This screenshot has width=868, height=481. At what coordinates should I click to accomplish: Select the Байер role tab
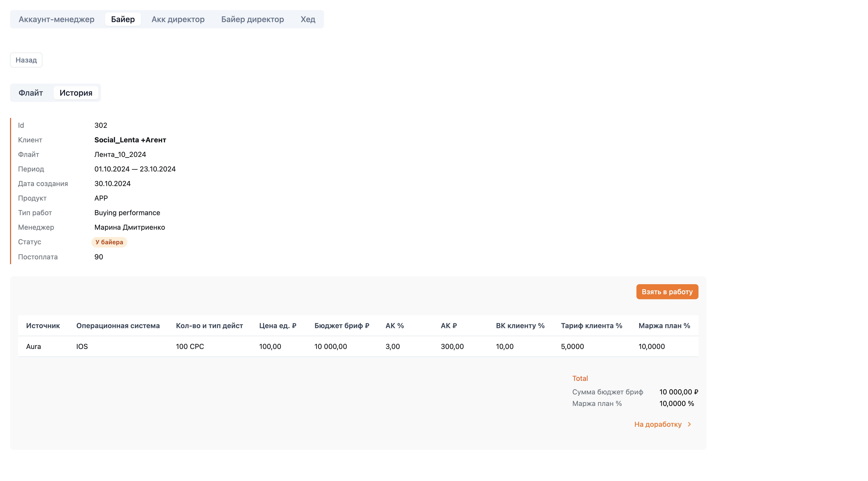click(123, 19)
